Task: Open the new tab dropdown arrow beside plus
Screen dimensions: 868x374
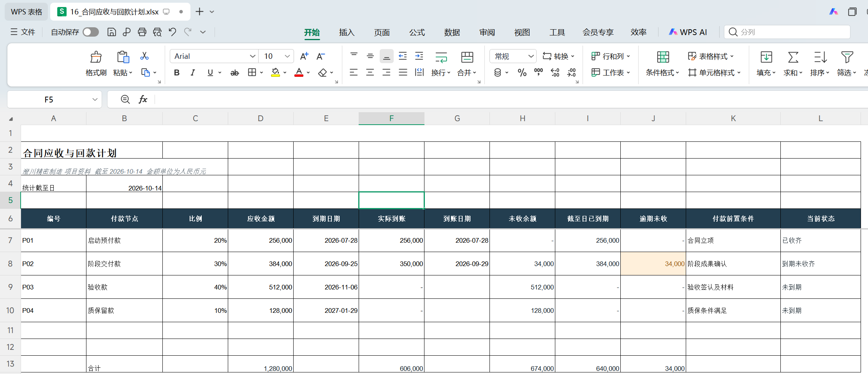Action: pos(212,12)
